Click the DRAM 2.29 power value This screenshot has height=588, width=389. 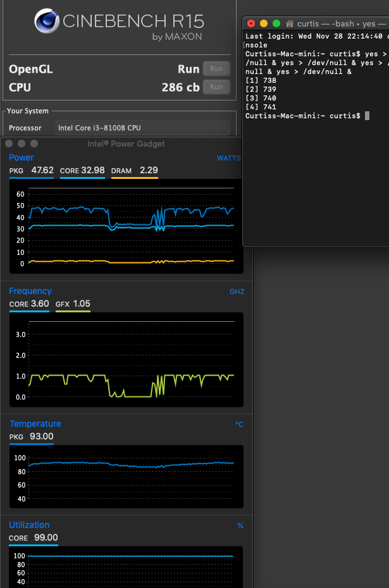click(x=134, y=171)
